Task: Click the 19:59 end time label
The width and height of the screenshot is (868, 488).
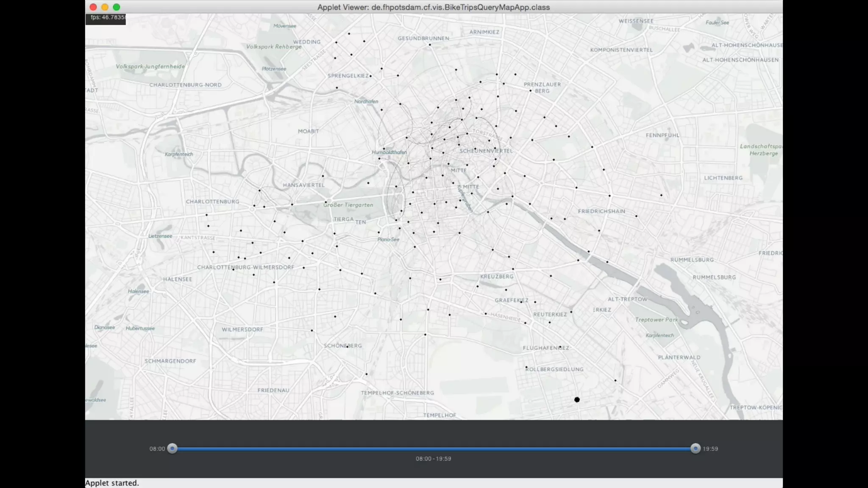Action: click(710, 449)
